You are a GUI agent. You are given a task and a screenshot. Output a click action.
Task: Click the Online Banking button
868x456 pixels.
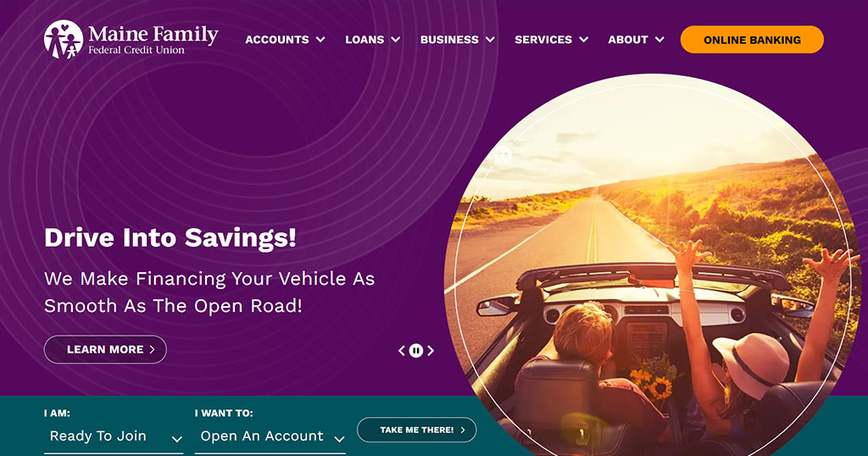point(752,40)
